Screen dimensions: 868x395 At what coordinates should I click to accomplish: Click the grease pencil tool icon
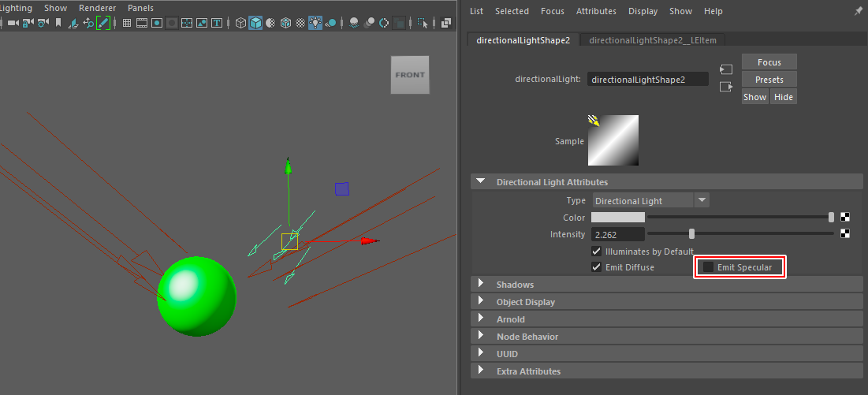point(103,23)
